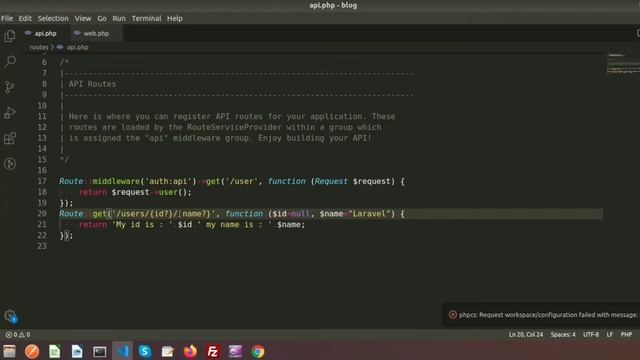640x360 pixels.
Task: Open the Terminal from the taskbar
Action: click(100, 351)
